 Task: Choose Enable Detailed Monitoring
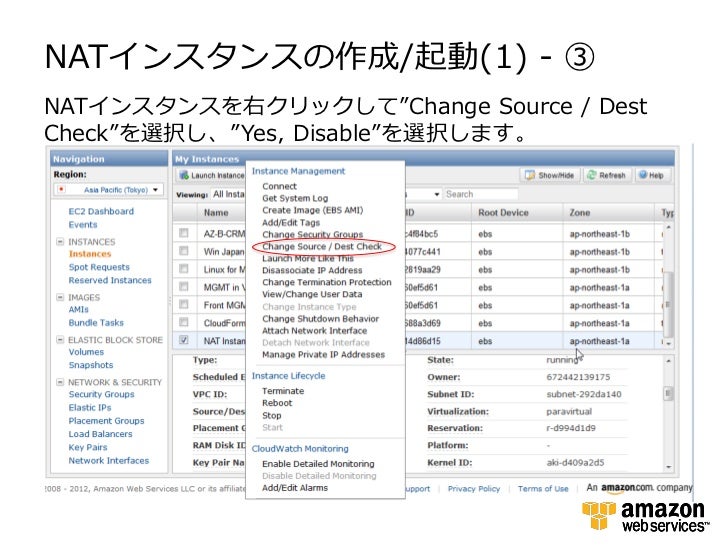pyautogui.click(x=318, y=464)
